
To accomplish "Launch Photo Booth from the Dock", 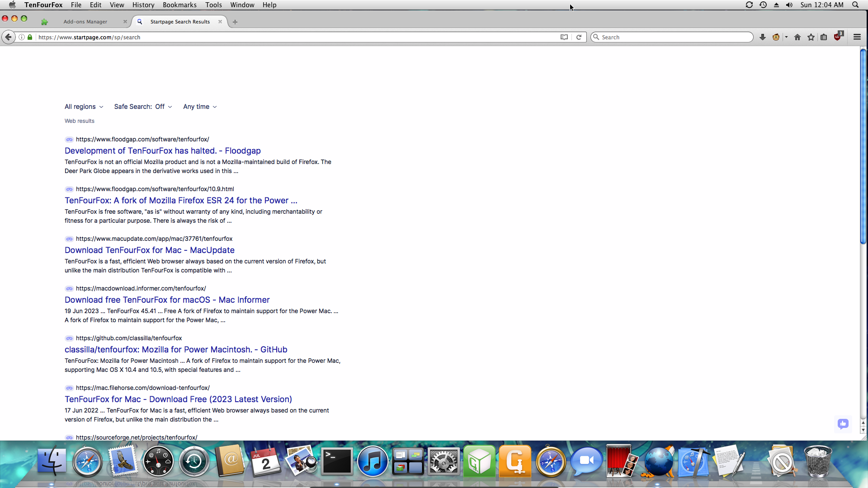I will point(622,461).
